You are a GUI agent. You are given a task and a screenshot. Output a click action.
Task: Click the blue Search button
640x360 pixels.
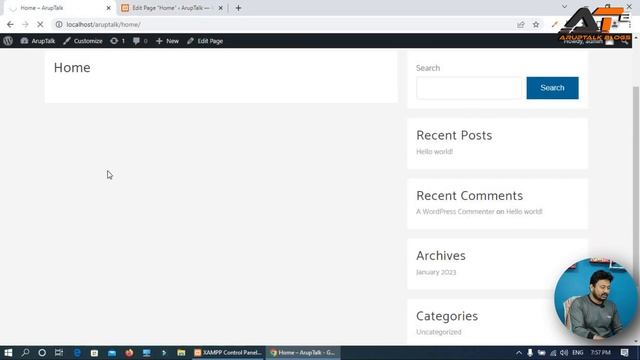(x=552, y=88)
